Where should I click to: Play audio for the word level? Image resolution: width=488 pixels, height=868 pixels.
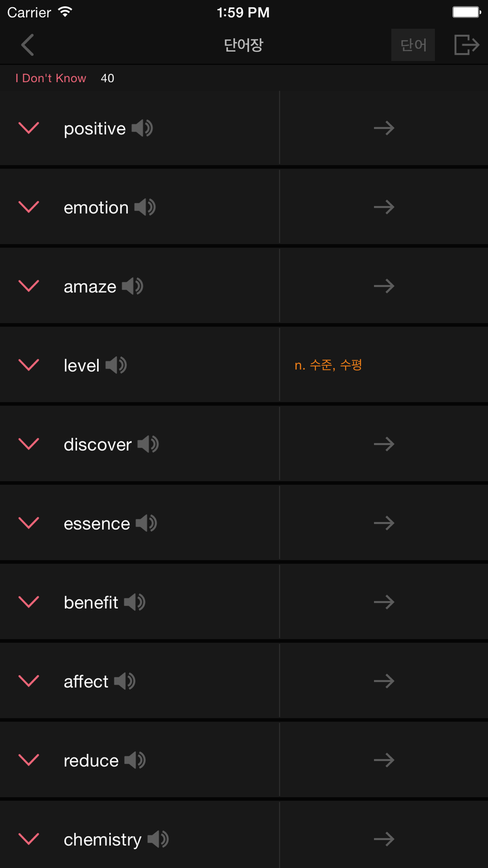coord(116,365)
